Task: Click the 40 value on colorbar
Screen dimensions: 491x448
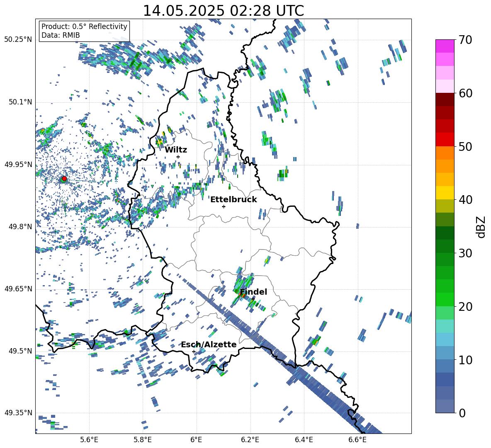Action: 465,200
